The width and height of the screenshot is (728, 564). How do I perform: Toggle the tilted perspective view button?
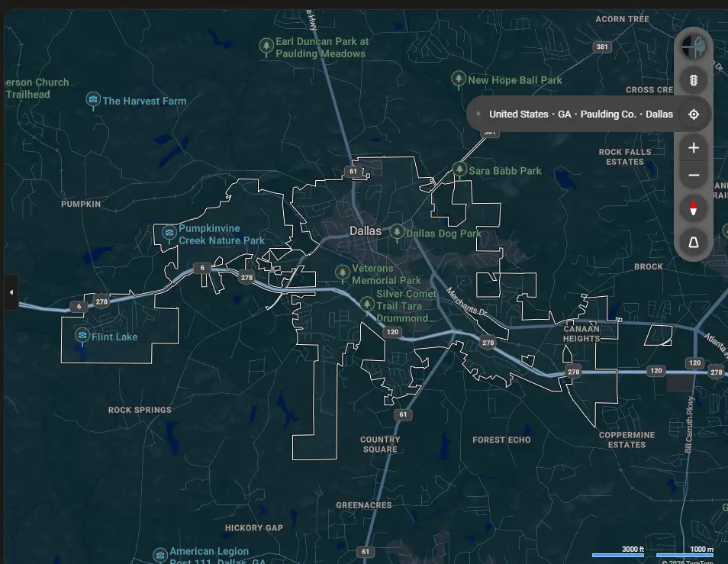pyautogui.click(x=694, y=243)
